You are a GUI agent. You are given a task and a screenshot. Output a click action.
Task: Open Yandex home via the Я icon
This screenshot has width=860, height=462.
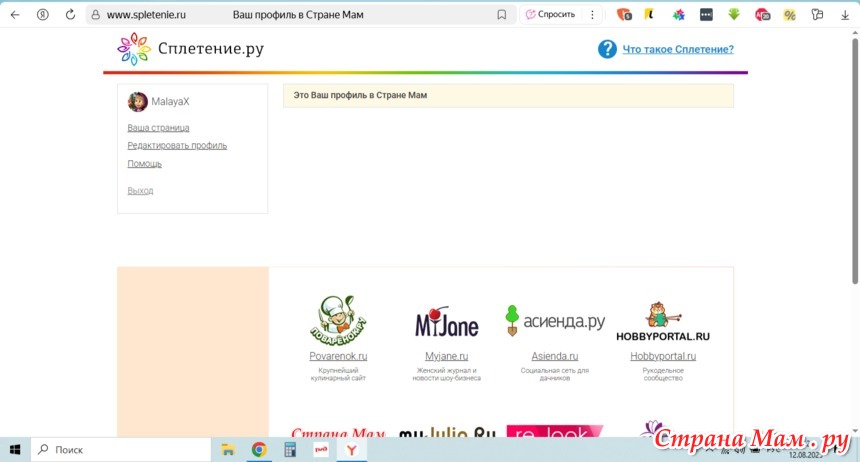[x=42, y=15]
